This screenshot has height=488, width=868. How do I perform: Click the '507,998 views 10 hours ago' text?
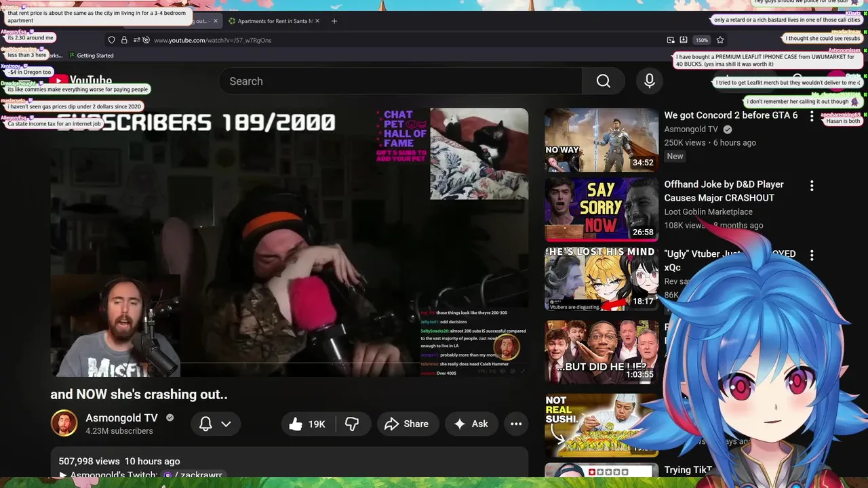pyautogui.click(x=119, y=461)
